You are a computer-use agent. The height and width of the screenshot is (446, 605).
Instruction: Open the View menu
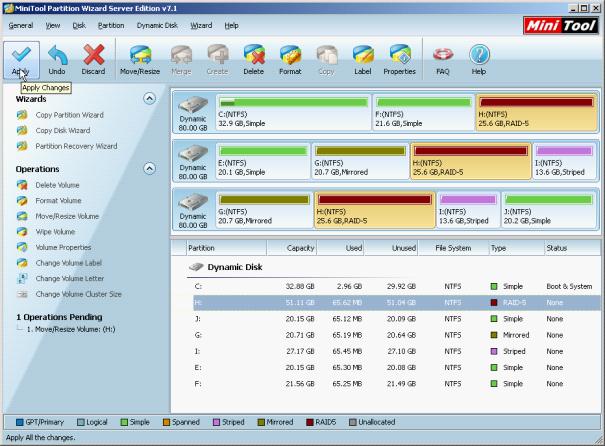click(53, 25)
